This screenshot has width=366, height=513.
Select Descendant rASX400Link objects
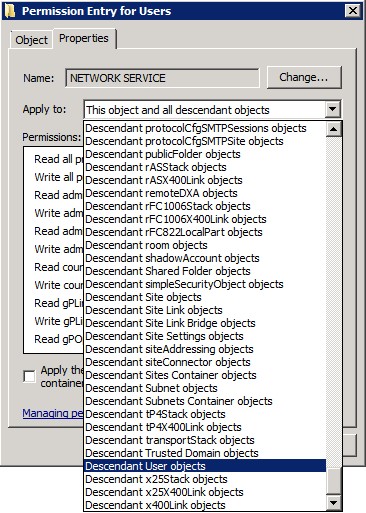[205, 180]
